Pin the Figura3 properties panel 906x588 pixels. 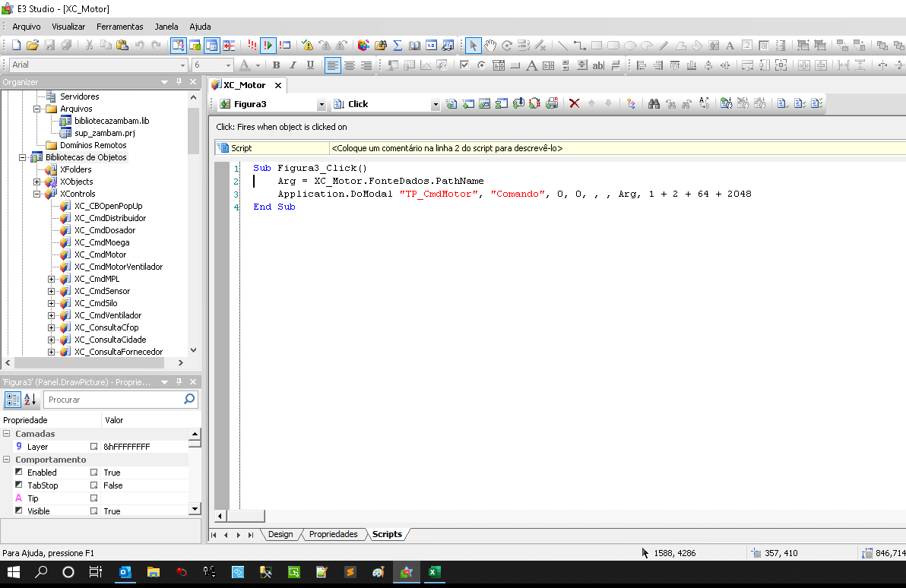179,382
